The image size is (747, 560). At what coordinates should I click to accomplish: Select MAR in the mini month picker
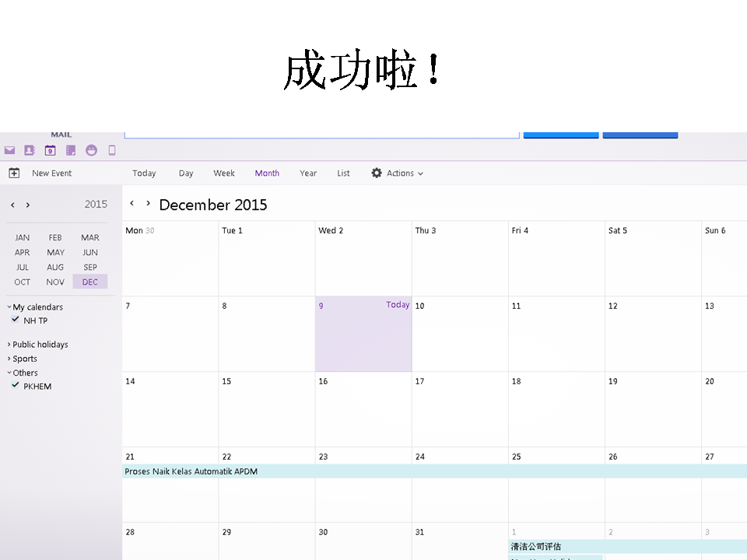90,237
